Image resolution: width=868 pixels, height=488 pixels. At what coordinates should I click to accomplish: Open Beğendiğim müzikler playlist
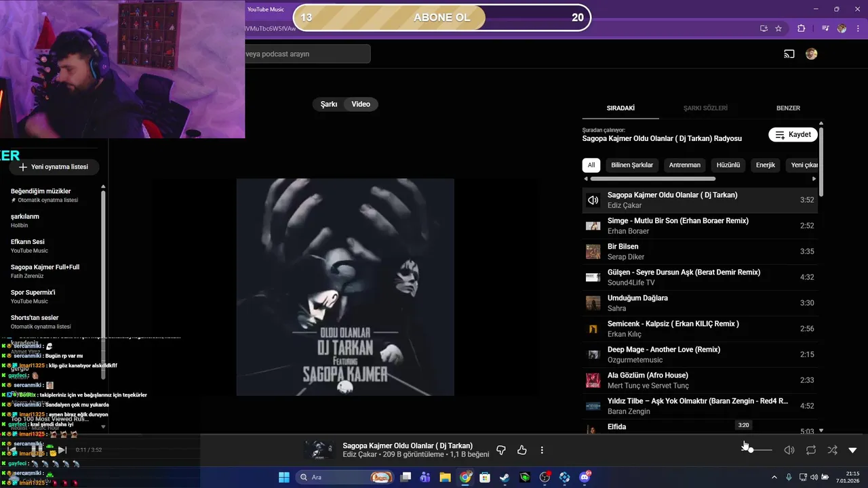pyautogui.click(x=53, y=195)
